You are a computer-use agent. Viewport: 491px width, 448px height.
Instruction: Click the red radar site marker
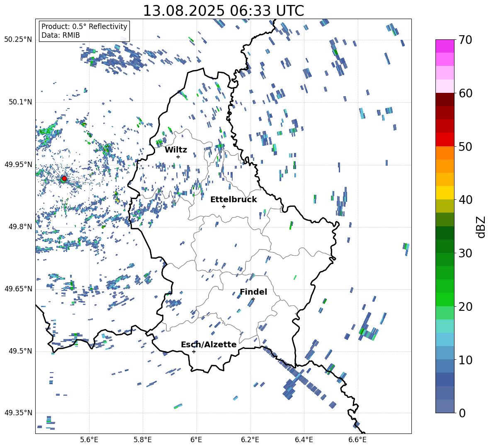tap(64, 179)
